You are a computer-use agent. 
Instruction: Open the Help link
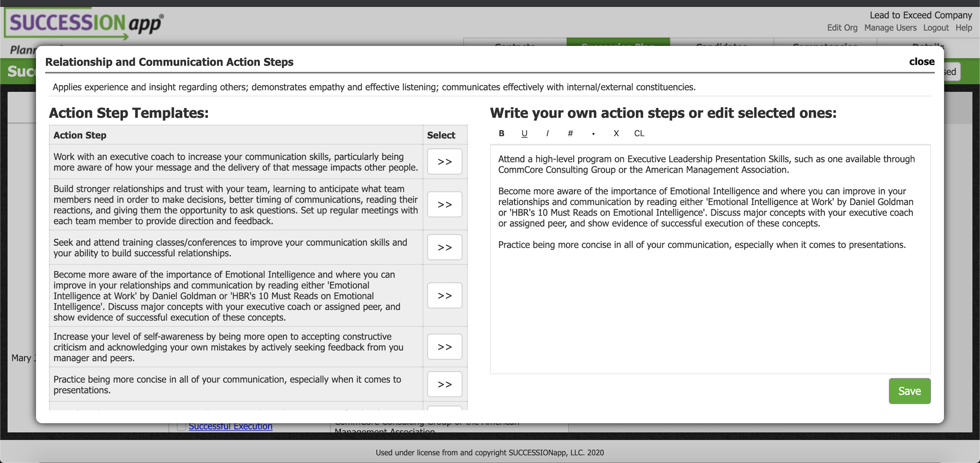(964, 28)
